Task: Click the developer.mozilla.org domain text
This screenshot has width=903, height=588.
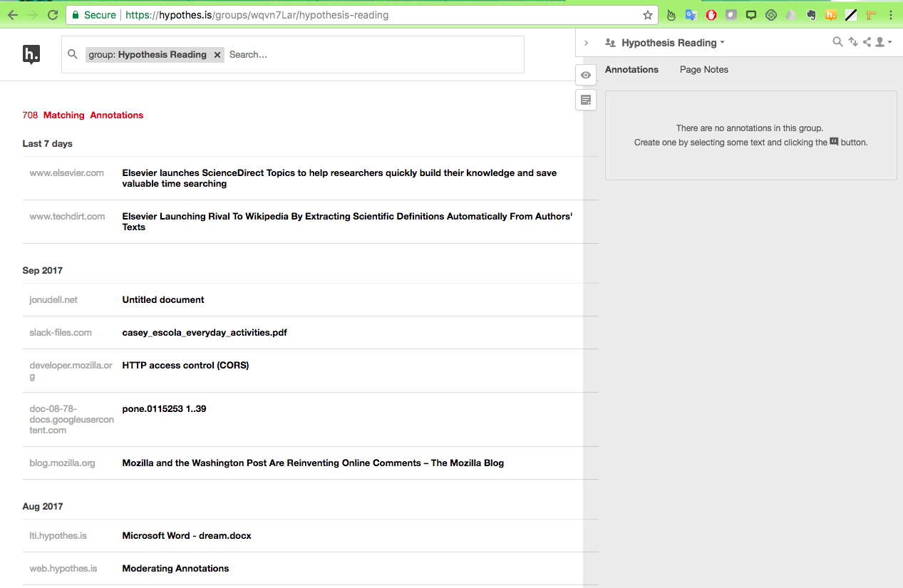Action: (71, 371)
